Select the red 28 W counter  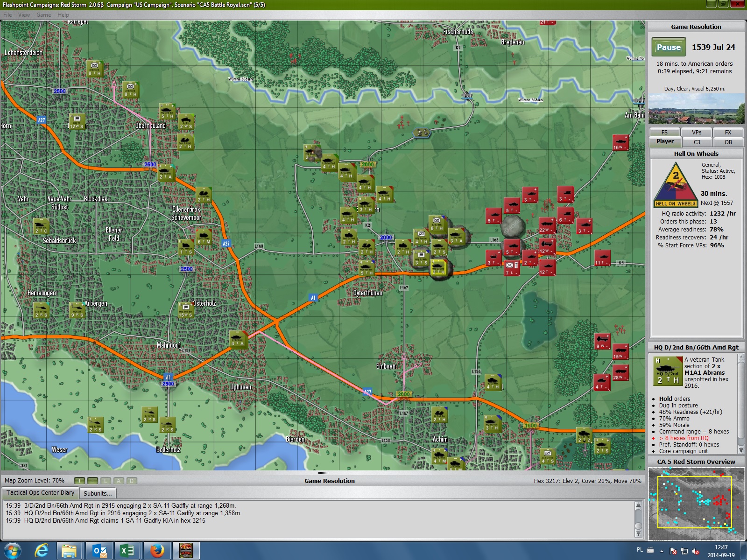point(620,373)
